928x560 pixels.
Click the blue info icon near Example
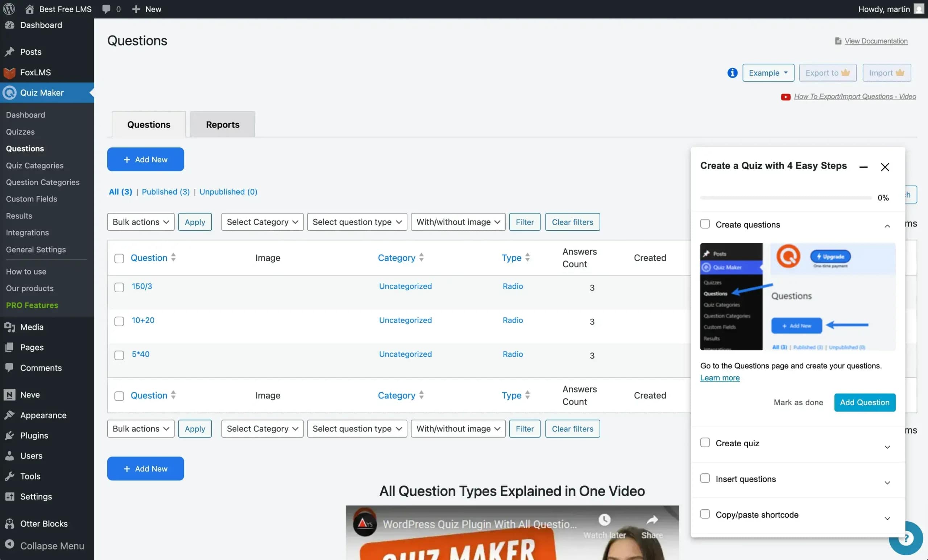coord(732,73)
